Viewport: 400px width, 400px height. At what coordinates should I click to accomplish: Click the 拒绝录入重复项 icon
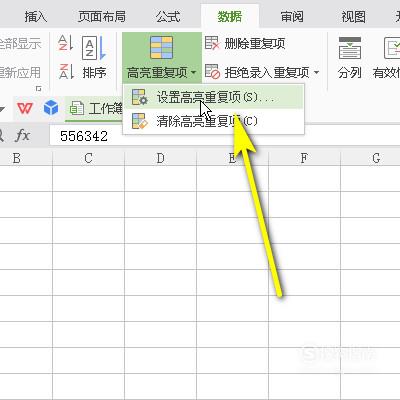pyautogui.click(x=212, y=72)
